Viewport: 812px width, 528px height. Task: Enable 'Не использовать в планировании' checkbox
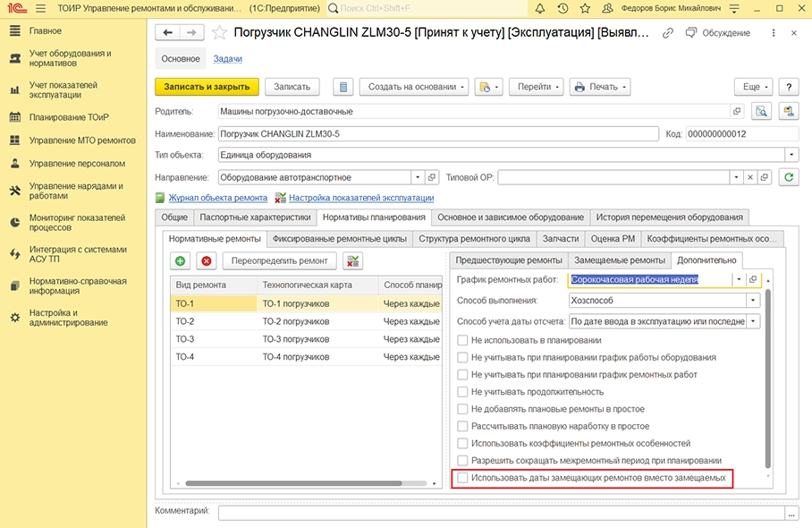(462, 340)
